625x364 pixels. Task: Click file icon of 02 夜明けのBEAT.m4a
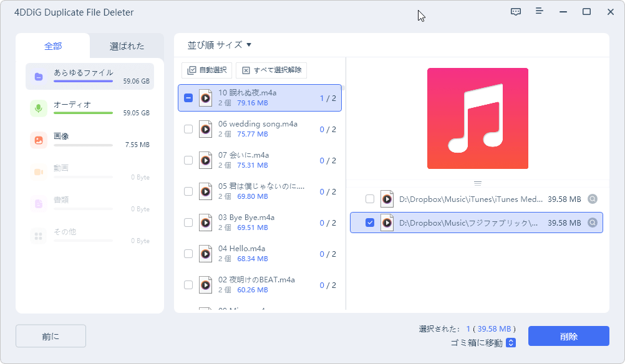click(x=206, y=285)
